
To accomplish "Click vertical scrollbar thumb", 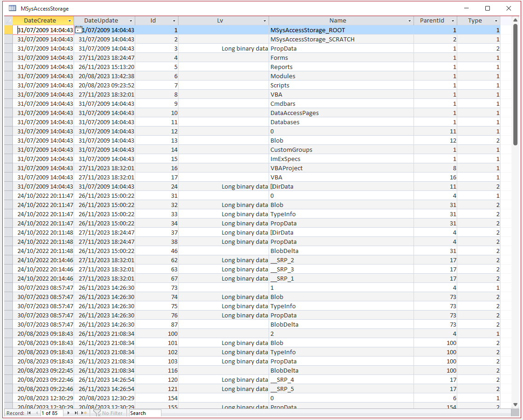I will (515, 84).
